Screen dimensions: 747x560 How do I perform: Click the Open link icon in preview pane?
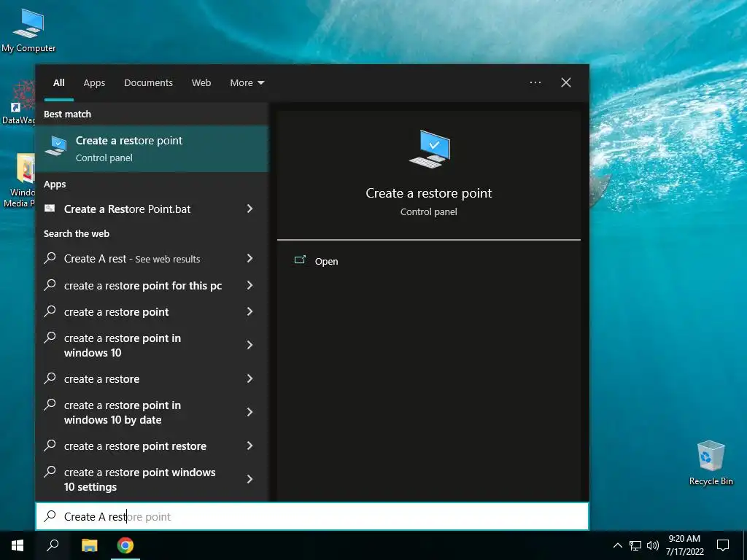(x=300, y=260)
